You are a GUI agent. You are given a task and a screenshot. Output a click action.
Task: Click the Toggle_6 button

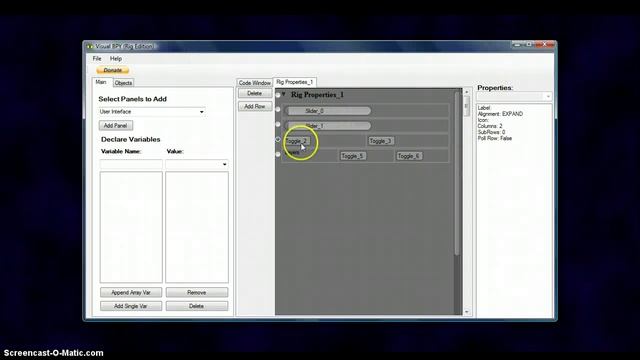coord(409,156)
